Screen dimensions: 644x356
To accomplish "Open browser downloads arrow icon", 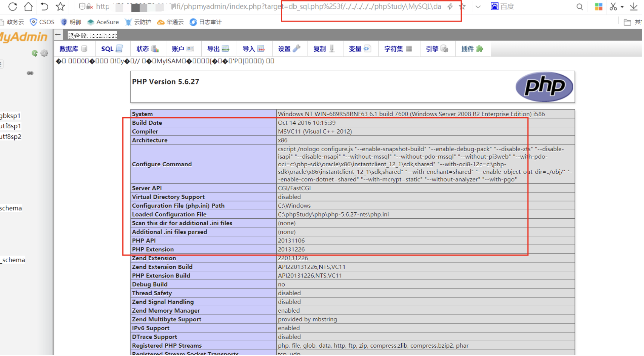I will 634,6.
